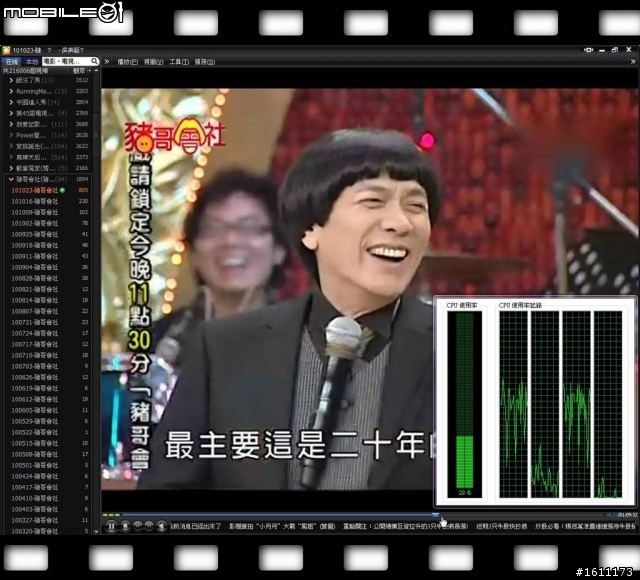Image resolution: width=640 pixels, height=580 pixels.
Task: Expand the group with (514) items
Action: [x=11, y=157]
